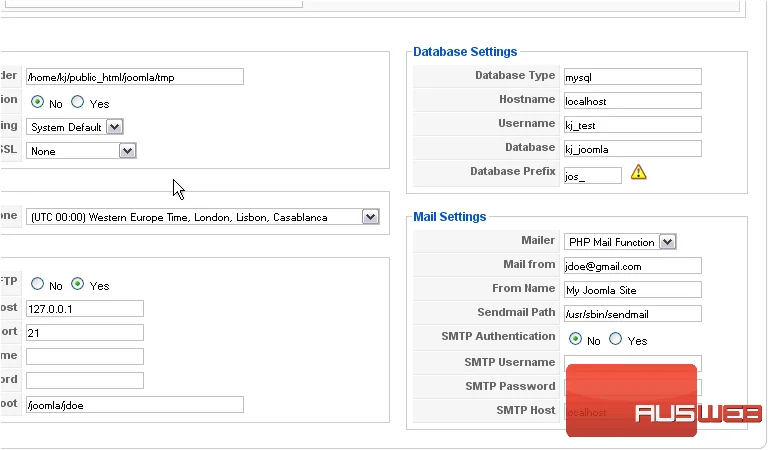Click the Database kj_joomla field
Screen dimensions: 776x450
point(632,149)
